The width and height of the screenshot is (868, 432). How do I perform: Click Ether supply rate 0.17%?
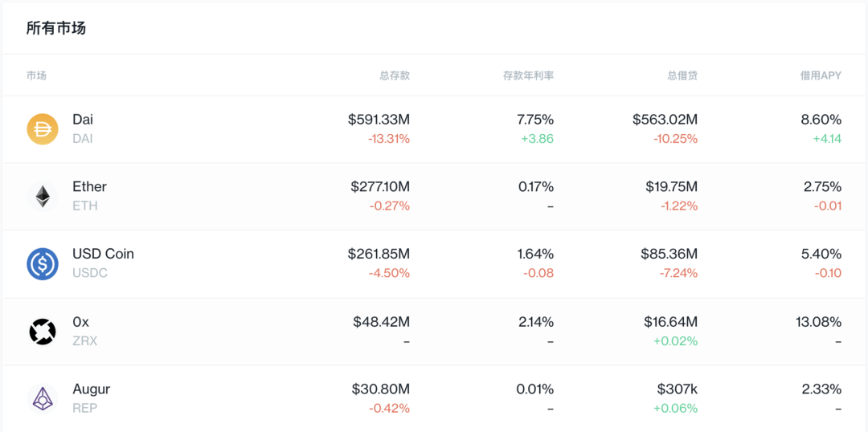click(x=536, y=186)
